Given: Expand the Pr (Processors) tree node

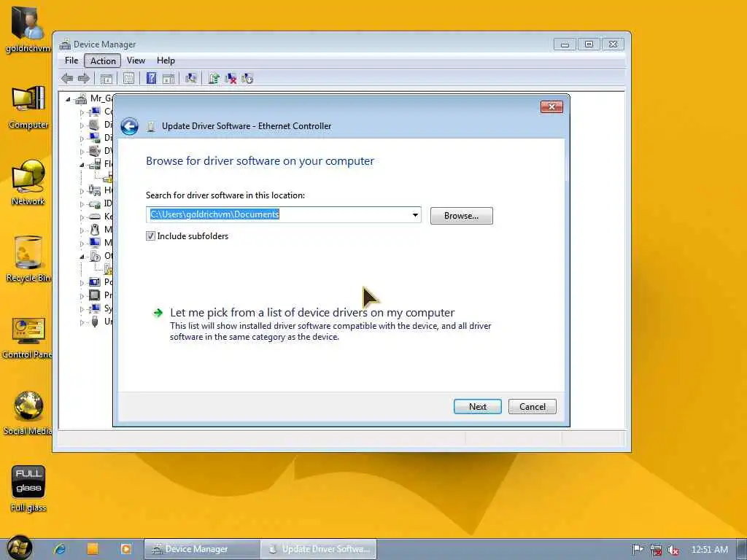Looking at the screenshot, I should (82, 296).
